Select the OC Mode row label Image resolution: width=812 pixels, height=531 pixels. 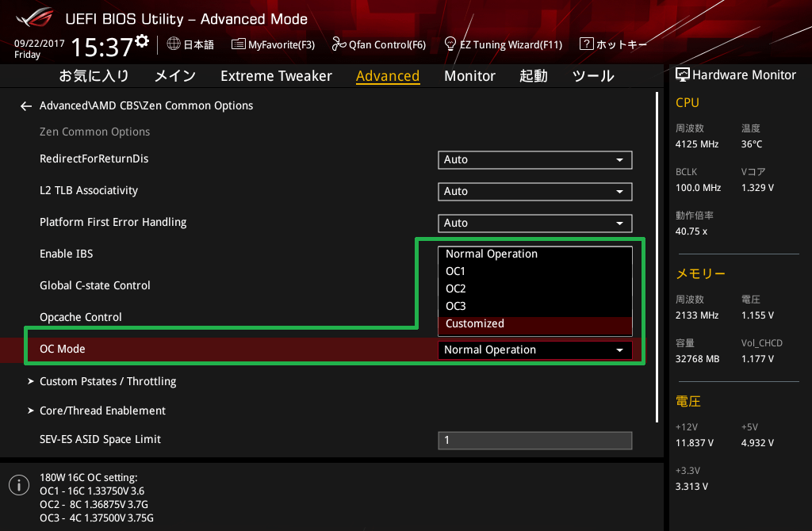62,349
